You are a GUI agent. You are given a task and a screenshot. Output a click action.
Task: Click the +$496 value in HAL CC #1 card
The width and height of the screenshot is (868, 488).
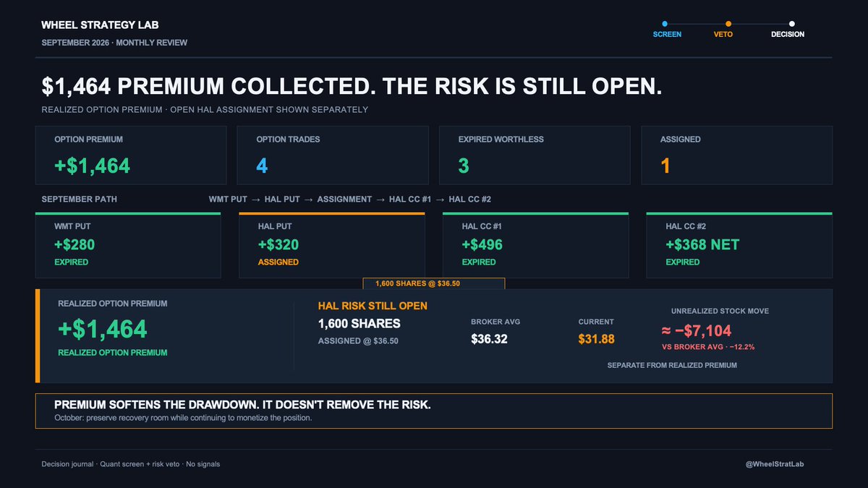tap(482, 244)
